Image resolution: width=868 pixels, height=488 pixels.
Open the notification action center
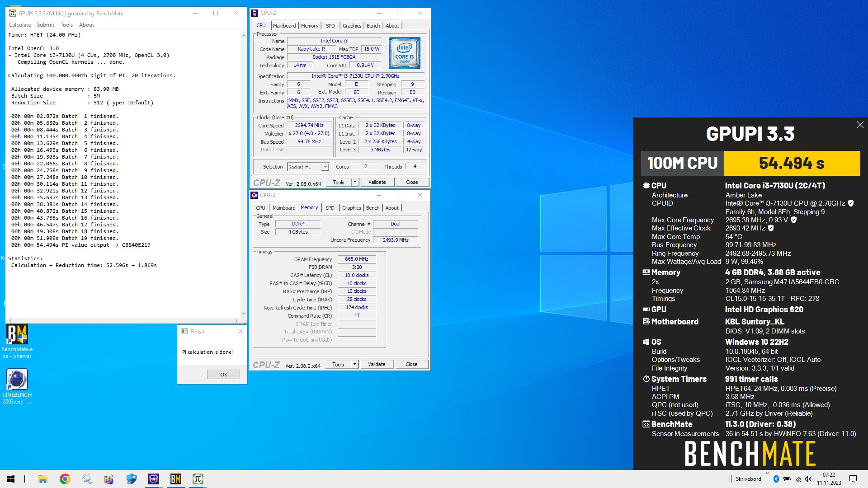[x=853, y=479]
